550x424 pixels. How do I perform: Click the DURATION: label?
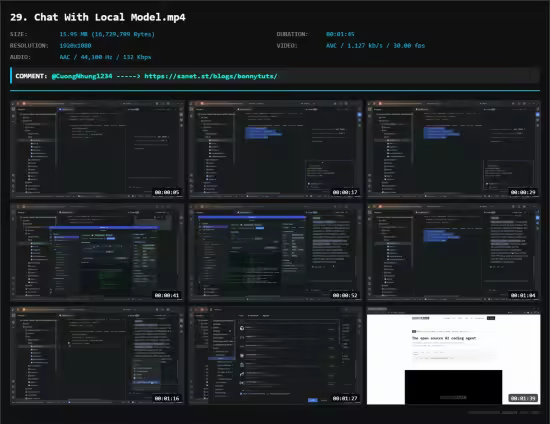[292, 34]
